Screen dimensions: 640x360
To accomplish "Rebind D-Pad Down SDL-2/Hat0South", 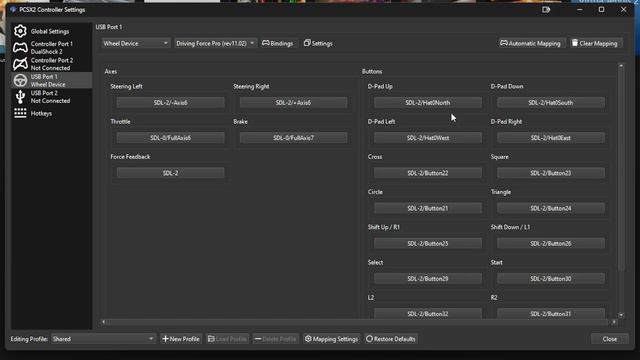I will click(x=551, y=102).
